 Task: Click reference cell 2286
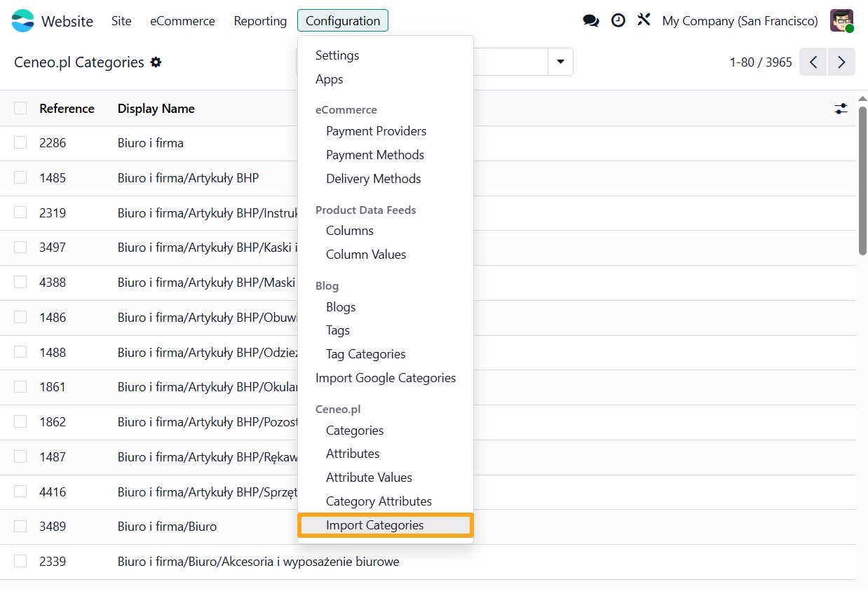[x=53, y=143]
